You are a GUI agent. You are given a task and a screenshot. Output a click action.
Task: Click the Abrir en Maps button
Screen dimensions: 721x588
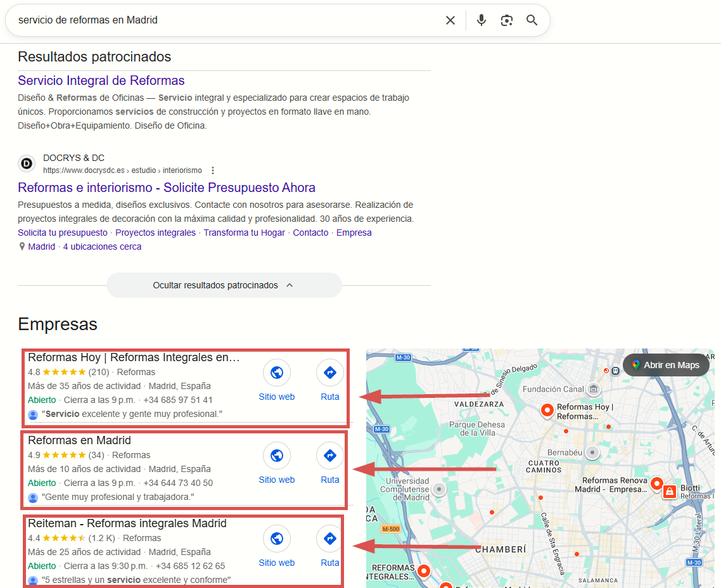[665, 365]
